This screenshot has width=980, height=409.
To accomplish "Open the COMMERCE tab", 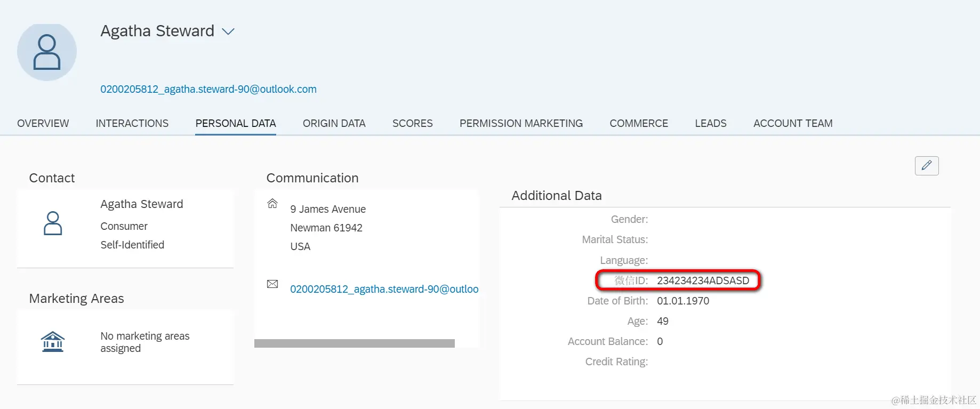I will pos(639,123).
